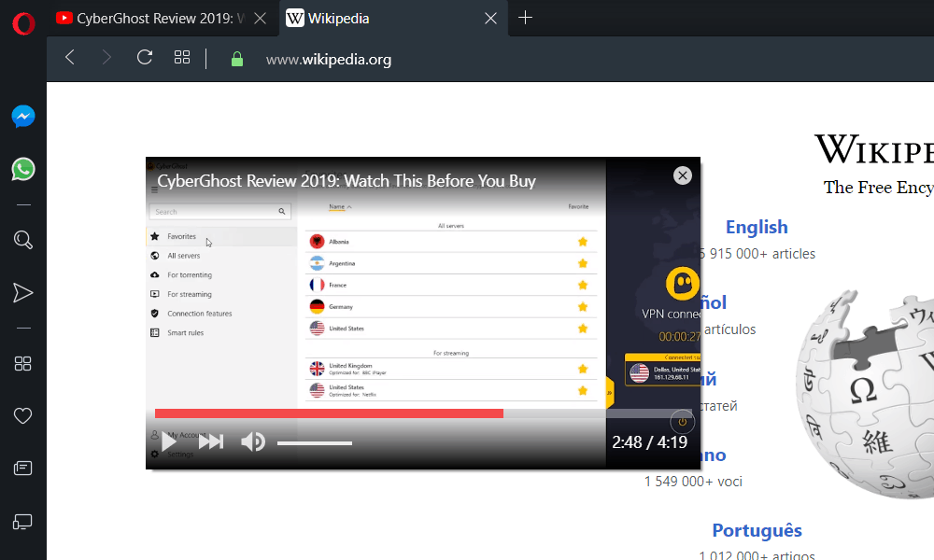The width and height of the screenshot is (934, 560).
Task: Open the Português Wikipedia link
Action: [x=757, y=530]
